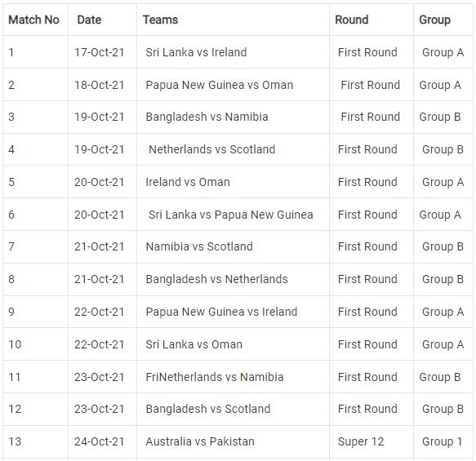This screenshot has width=476, height=461.
Task: Click the Bangladesh vs Scotland cell
Action: point(233,409)
